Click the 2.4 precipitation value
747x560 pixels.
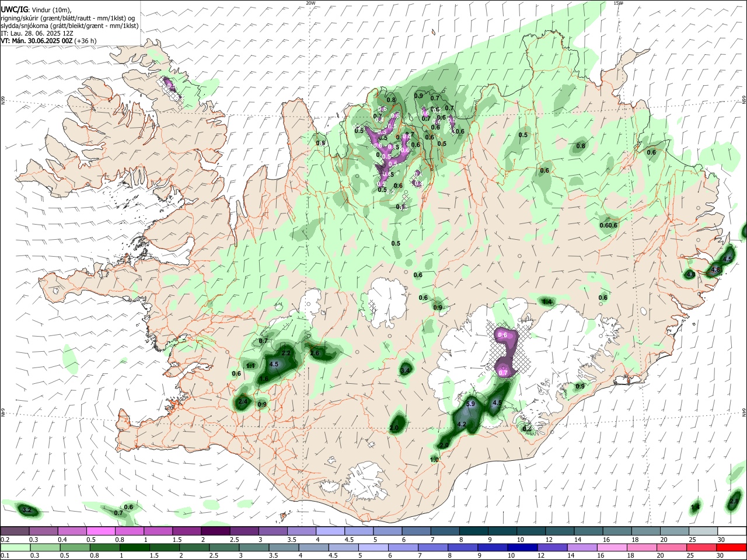244,402
